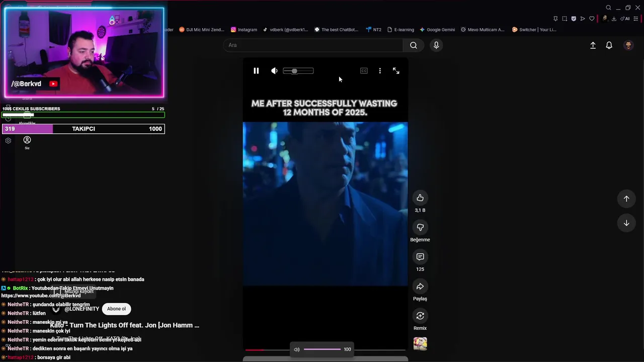Click the YouTube search field Ara
The image size is (644, 362).
(313, 45)
